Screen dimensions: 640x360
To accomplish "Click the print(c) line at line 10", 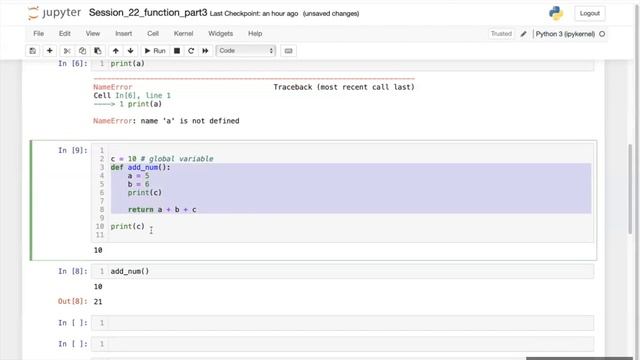I will point(127,226).
